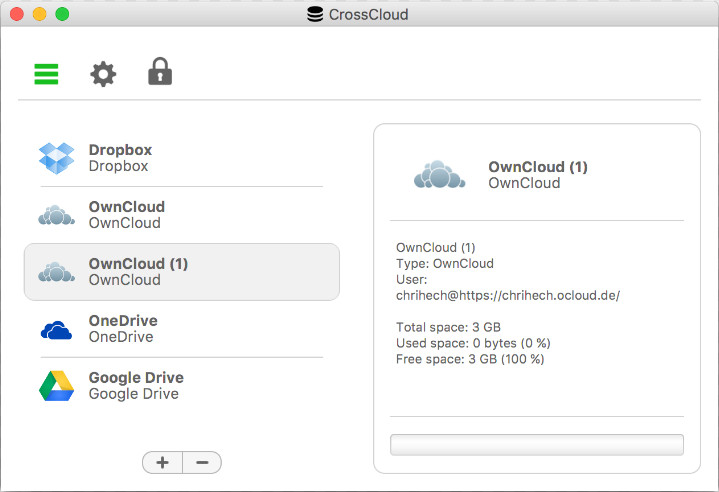The height and width of the screenshot is (492, 719).
Task: Add a new storage account with plus button
Action: [x=162, y=462]
